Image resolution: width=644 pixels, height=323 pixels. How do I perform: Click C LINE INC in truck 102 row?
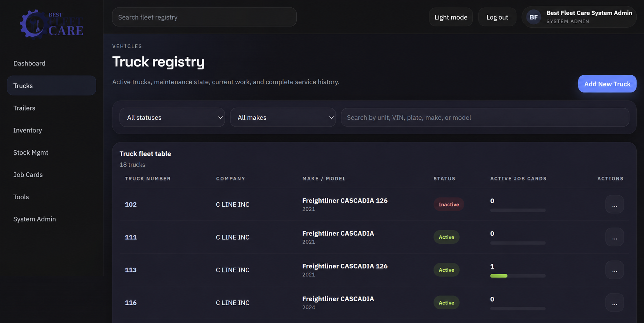tap(233, 204)
